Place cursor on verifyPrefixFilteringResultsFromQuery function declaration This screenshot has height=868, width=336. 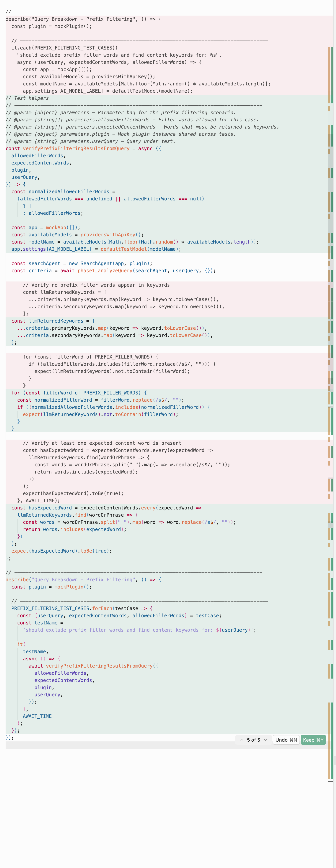tap(76, 149)
